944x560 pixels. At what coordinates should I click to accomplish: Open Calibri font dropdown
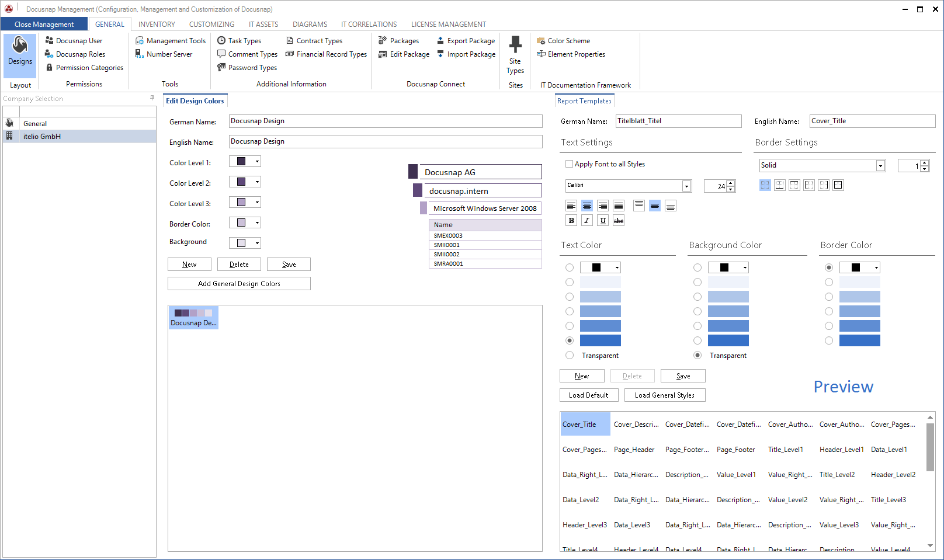point(686,186)
